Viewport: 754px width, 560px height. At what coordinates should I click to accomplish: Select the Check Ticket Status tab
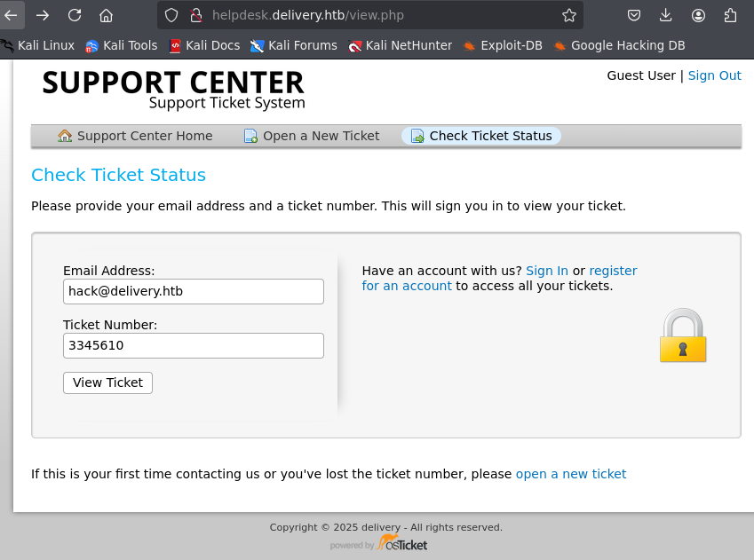481,136
